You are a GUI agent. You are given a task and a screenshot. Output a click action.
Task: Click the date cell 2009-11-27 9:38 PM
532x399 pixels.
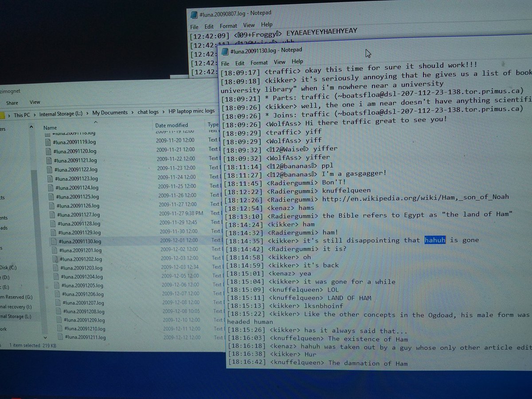coord(181,213)
